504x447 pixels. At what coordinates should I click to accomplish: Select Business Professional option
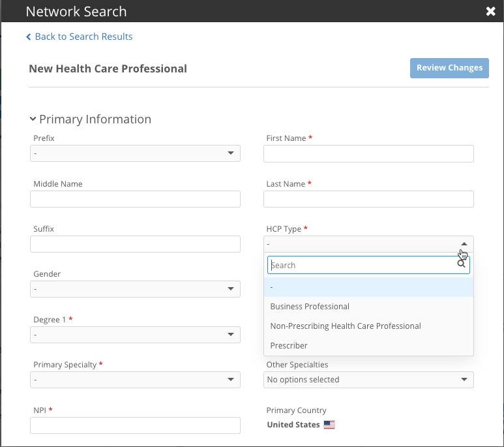pyautogui.click(x=310, y=307)
